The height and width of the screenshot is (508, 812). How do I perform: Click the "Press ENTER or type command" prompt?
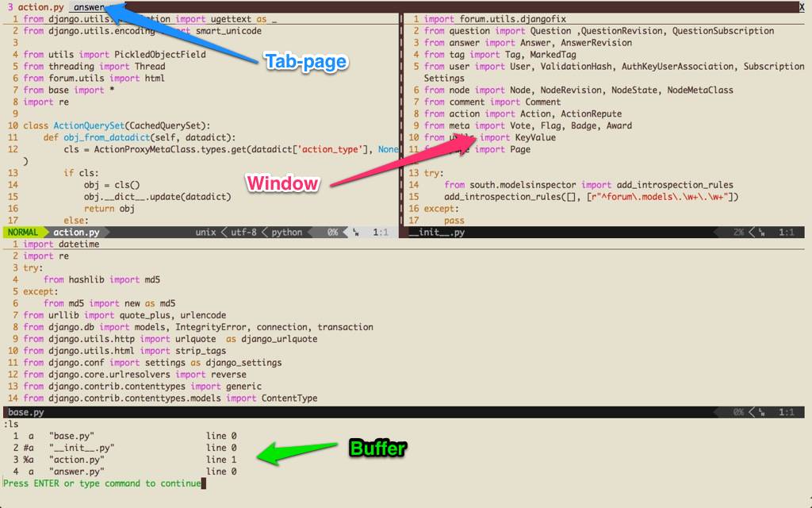click(x=102, y=483)
